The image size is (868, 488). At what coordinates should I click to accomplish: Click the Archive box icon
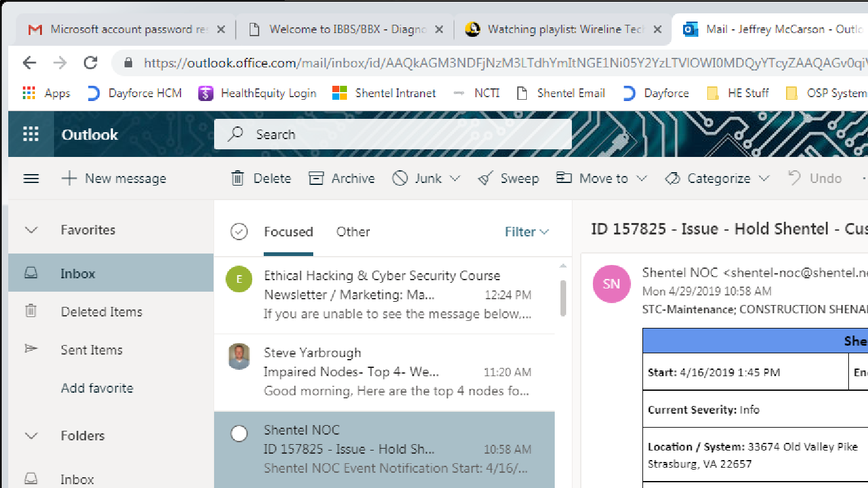click(x=316, y=179)
